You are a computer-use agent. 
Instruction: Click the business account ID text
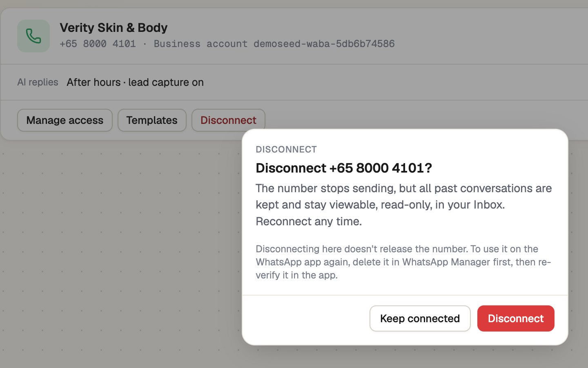[x=324, y=44]
